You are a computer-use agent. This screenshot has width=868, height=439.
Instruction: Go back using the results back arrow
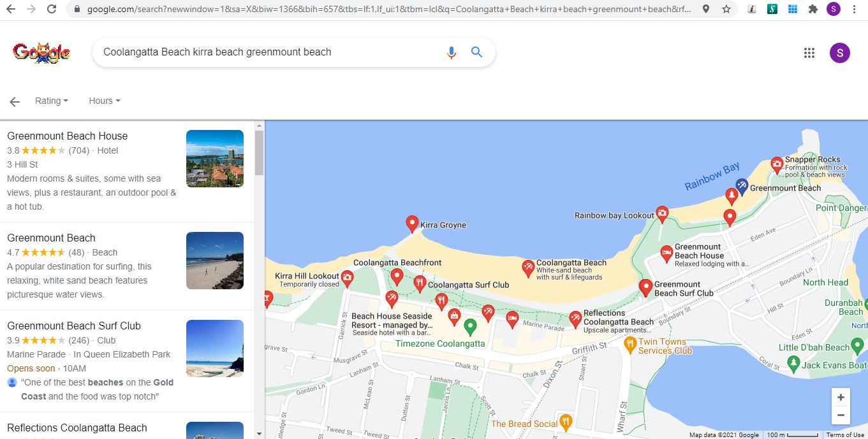[x=15, y=101]
